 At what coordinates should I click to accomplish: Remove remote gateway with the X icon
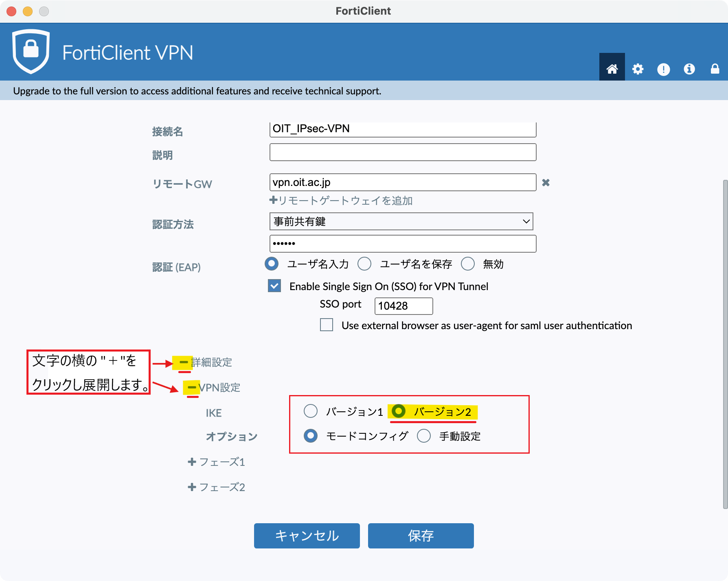click(x=546, y=183)
